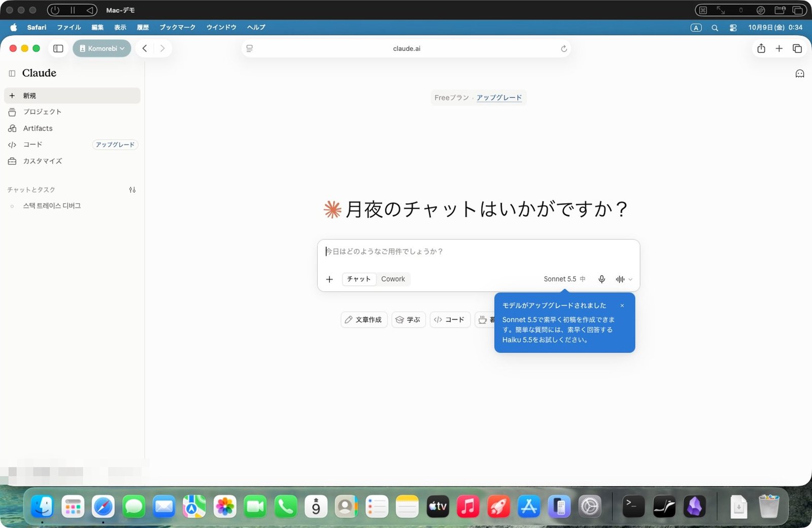812x528 pixels.
Task: Open the page settings reader icon
Action: (x=250, y=49)
